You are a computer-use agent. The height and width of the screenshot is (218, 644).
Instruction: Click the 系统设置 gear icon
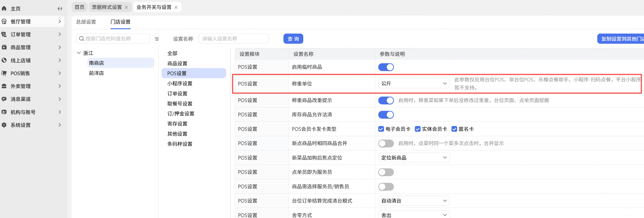point(4,125)
